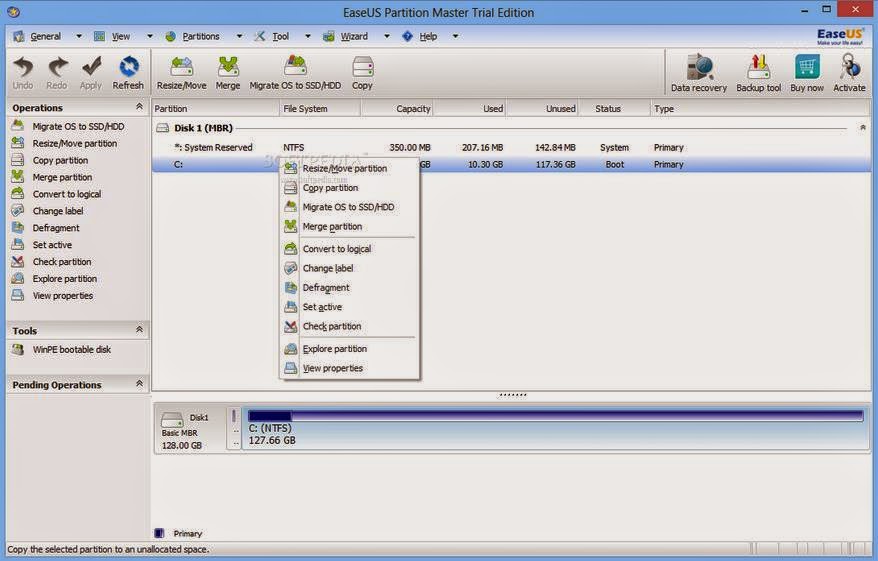Click the Merge toolbar icon
The height and width of the screenshot is (561, 878).
tap(228, 73)
